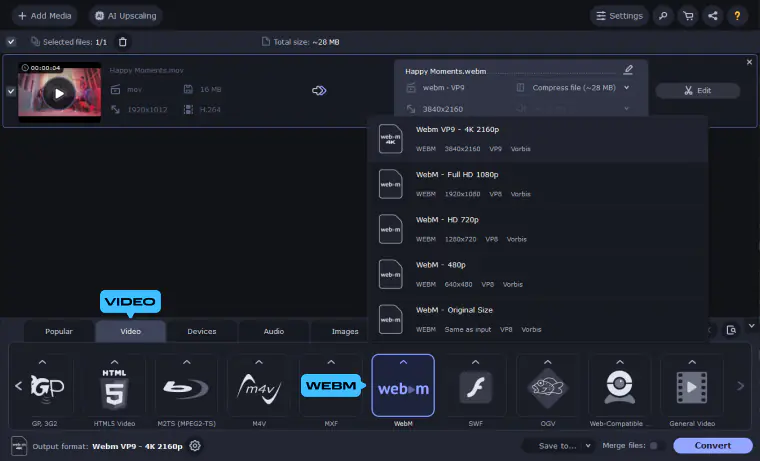Expand presets above M4V
This screenshot has width=760, height=461.
coord(259,362)
